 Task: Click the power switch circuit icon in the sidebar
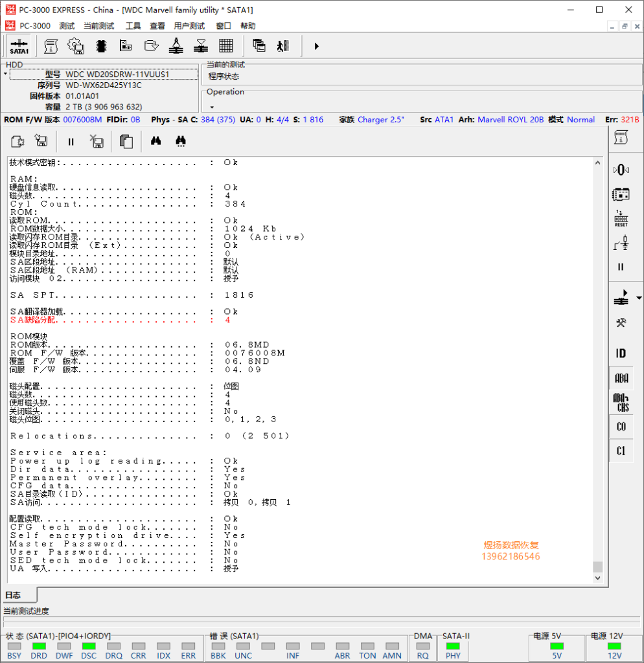621,243
